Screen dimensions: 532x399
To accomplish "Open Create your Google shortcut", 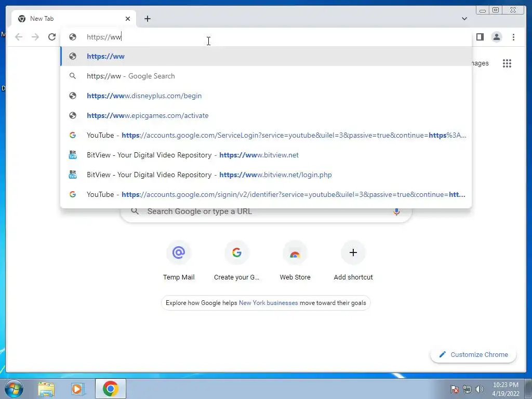I will (237, 261).
